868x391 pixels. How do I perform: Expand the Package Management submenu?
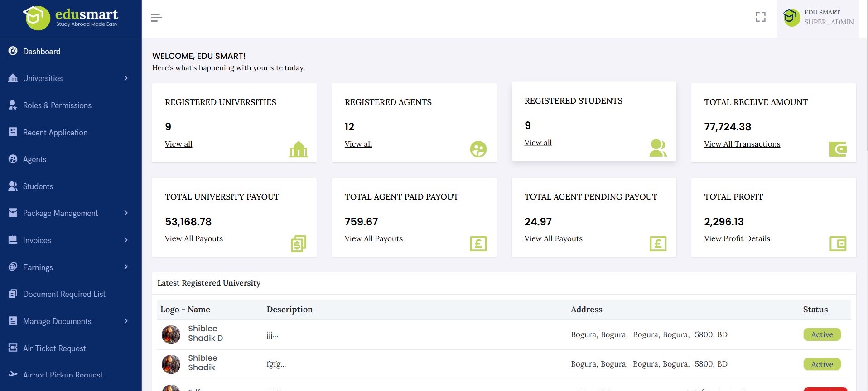[x=68, y=213]
